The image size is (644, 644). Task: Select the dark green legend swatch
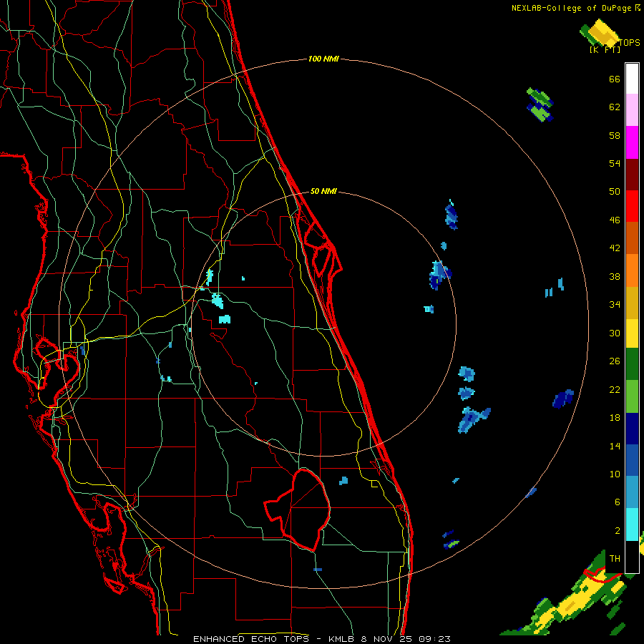[x=632, y=364]
